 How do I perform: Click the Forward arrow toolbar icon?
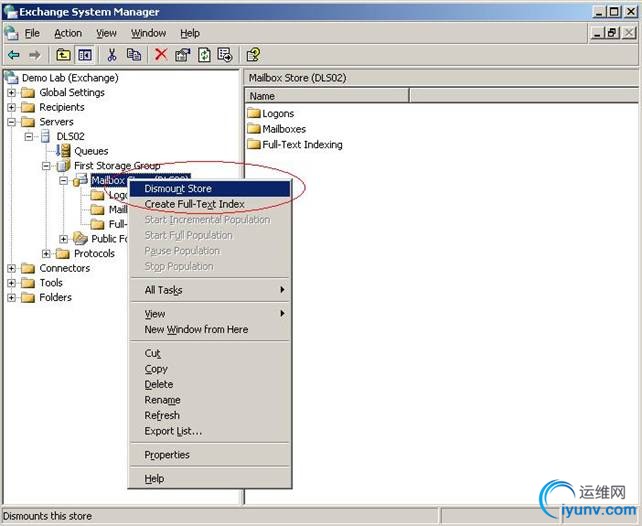(35, 54)
